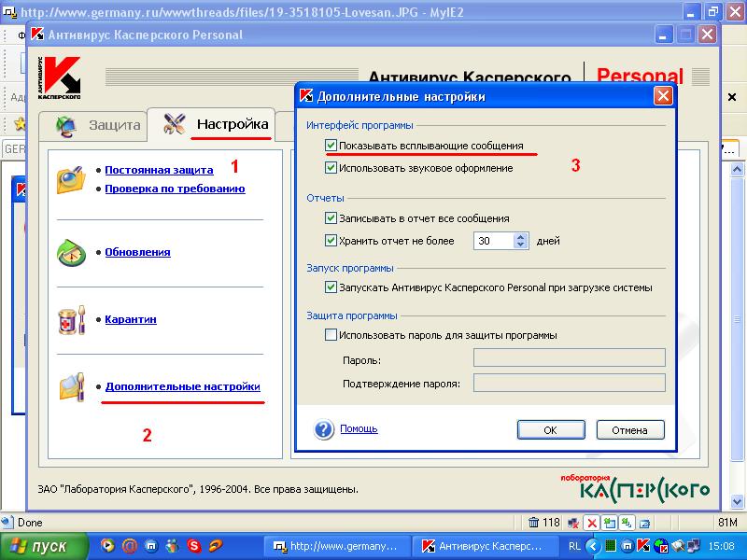Click the Additional Settings folder icon

coord(72,386)
